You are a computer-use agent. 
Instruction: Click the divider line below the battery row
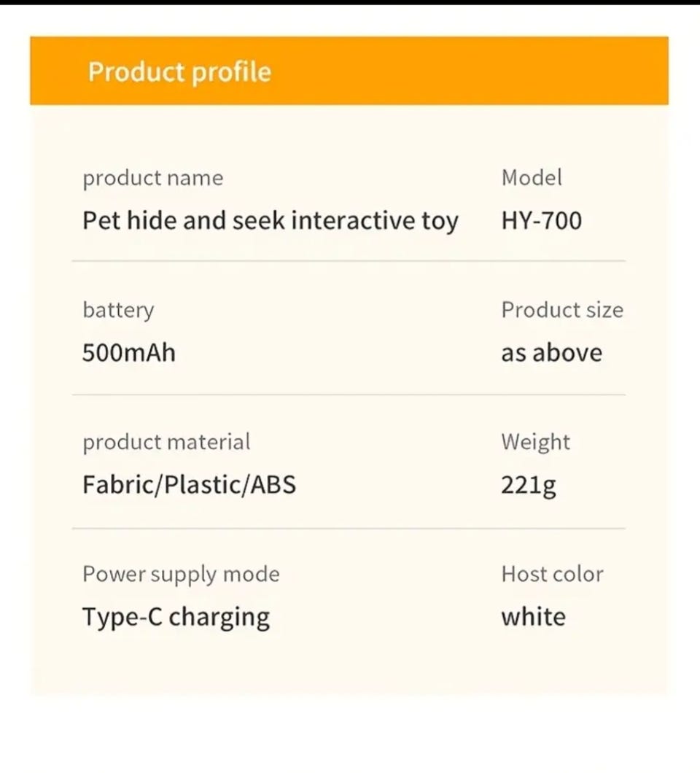coord(349,395)
